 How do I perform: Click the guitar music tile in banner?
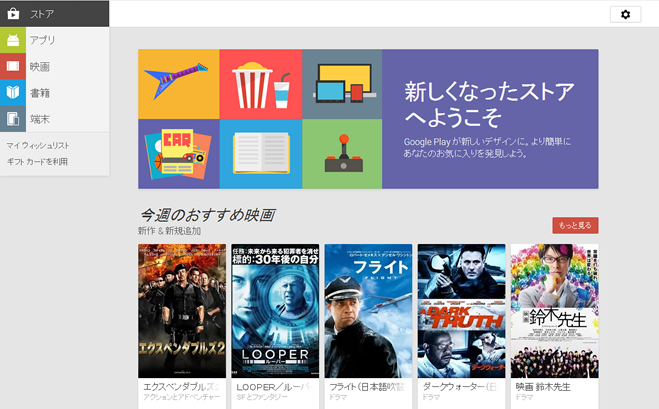tap(179, 84)
